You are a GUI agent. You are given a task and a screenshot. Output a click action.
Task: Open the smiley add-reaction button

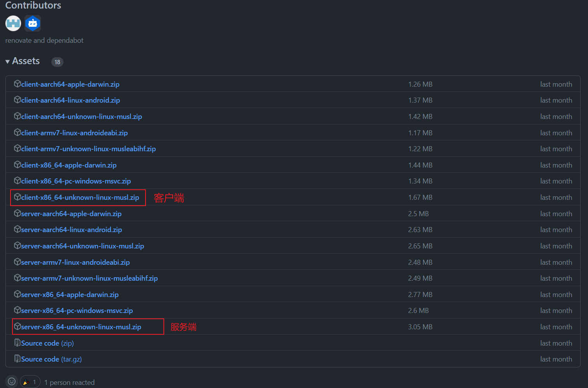[12, 382]
